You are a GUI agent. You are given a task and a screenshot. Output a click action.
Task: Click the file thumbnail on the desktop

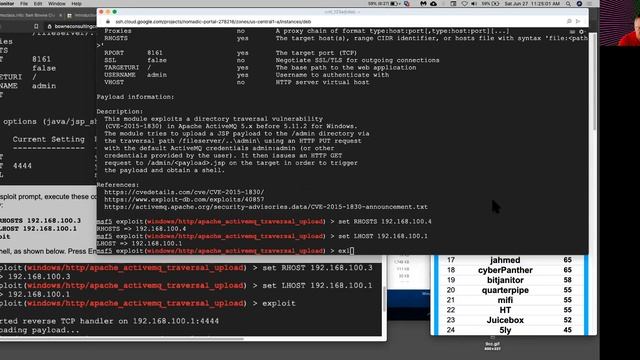tap(493, 344)
